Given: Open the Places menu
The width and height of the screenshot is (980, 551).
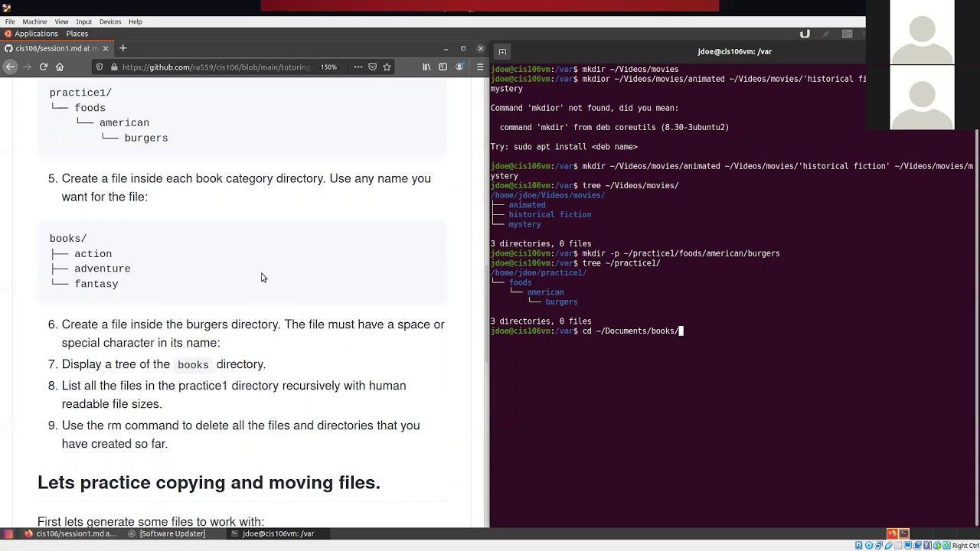Looking at the screenshot, I should pyautogui.click(x=77, y=34).
